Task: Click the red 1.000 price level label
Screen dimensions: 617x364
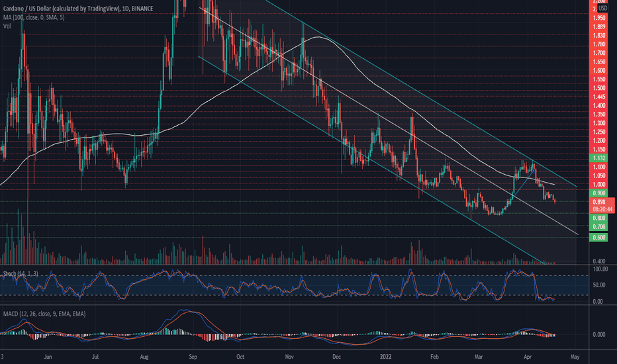Action: click(599, 184)
